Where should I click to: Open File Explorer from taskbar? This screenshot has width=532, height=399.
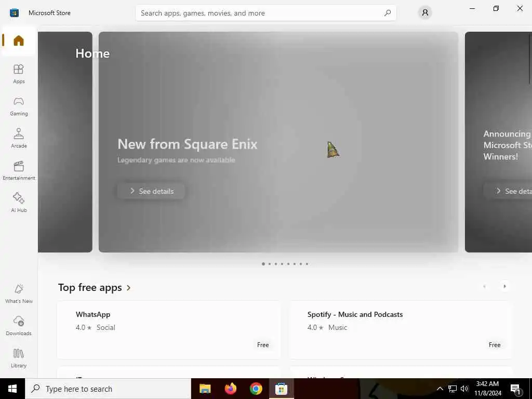click(x=205, y=389)
